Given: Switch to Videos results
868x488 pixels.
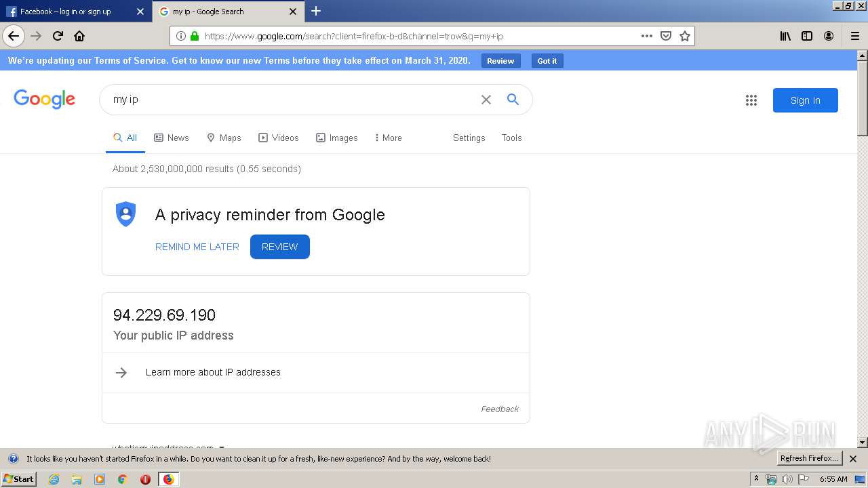Looking at the screenshot, I should [279, 138].
